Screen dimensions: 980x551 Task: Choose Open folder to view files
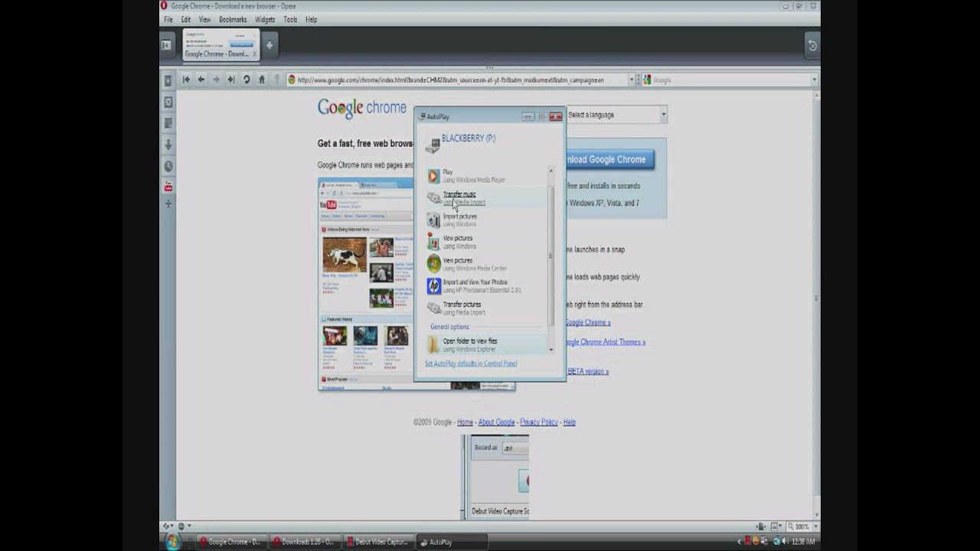point(487,345)
